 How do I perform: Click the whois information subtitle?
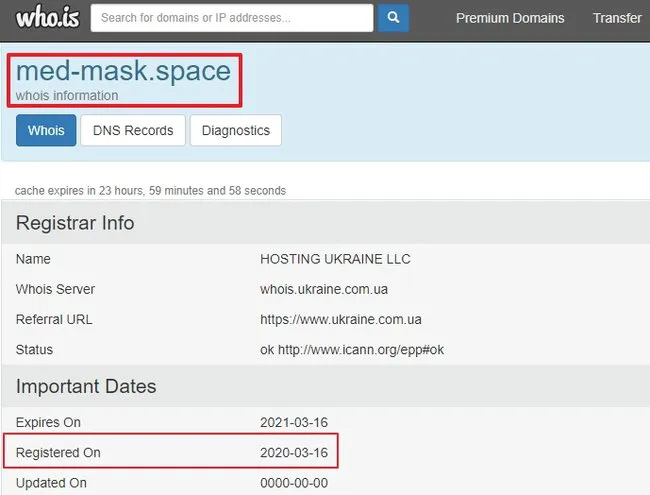pos(67,95)
